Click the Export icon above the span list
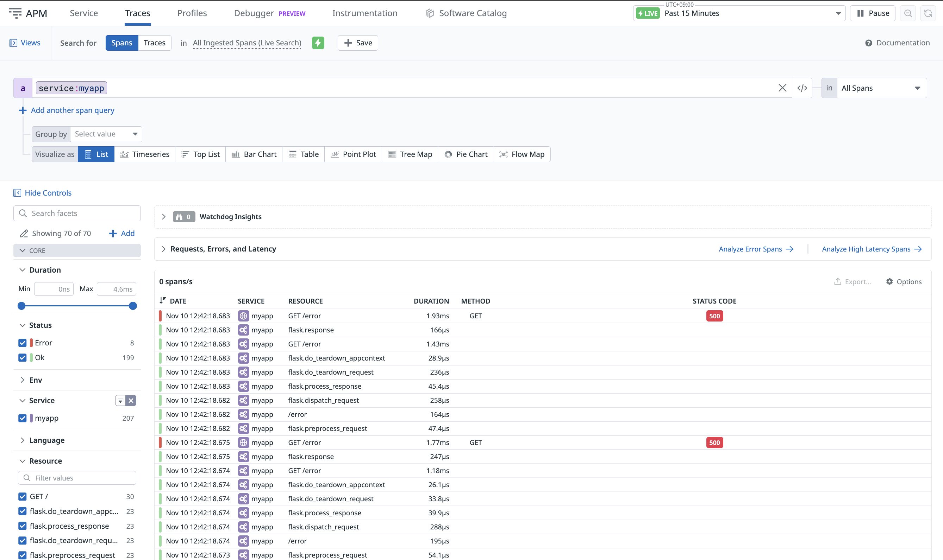 (838, 281)
